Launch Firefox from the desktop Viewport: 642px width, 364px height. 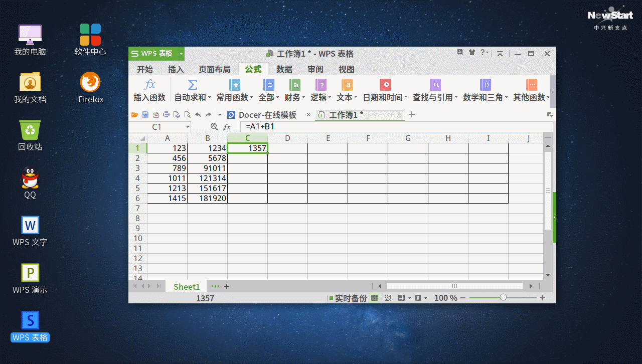pyautogui.click(x=91, y=88)
